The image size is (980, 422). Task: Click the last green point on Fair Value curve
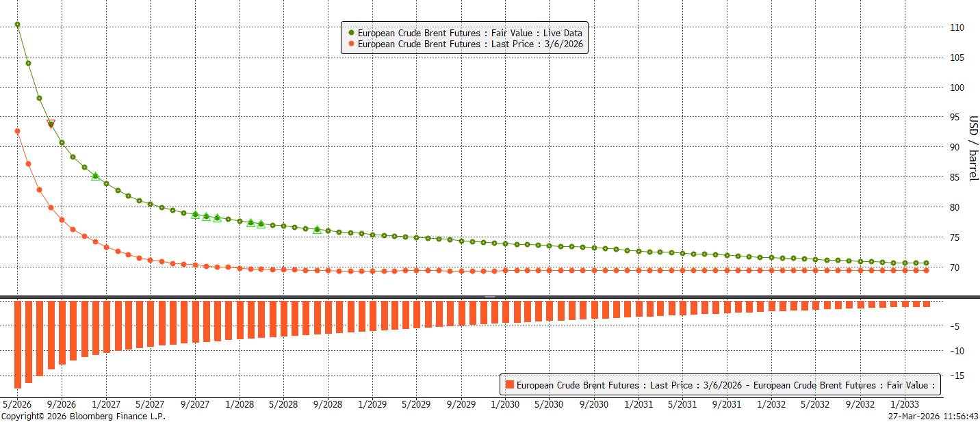coord(926,263)
